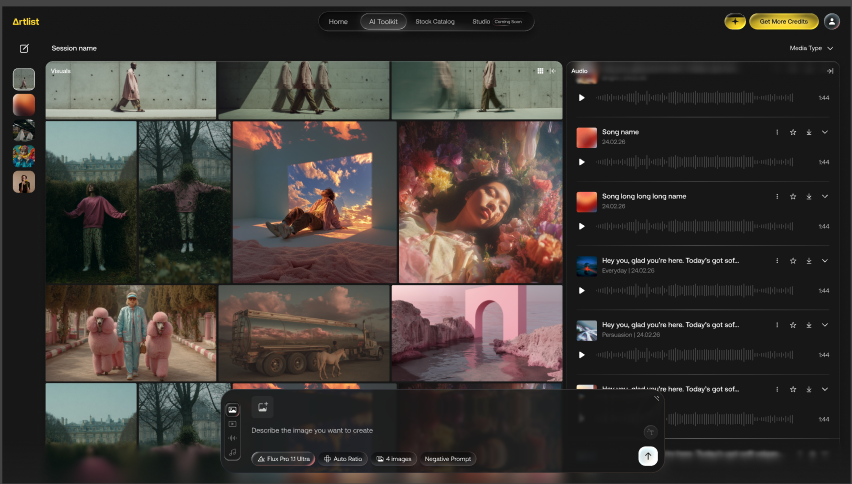Screen dimensions: 852x484
Task: Favorite 'Song name' with the star icon
Action: pyautogui.click(x=793, y=132)
